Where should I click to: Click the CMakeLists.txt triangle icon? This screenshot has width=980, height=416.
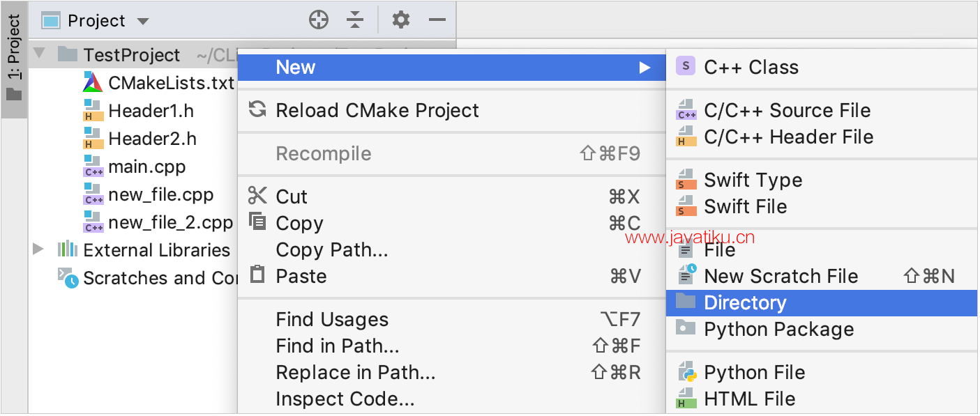tap(93, 82)
